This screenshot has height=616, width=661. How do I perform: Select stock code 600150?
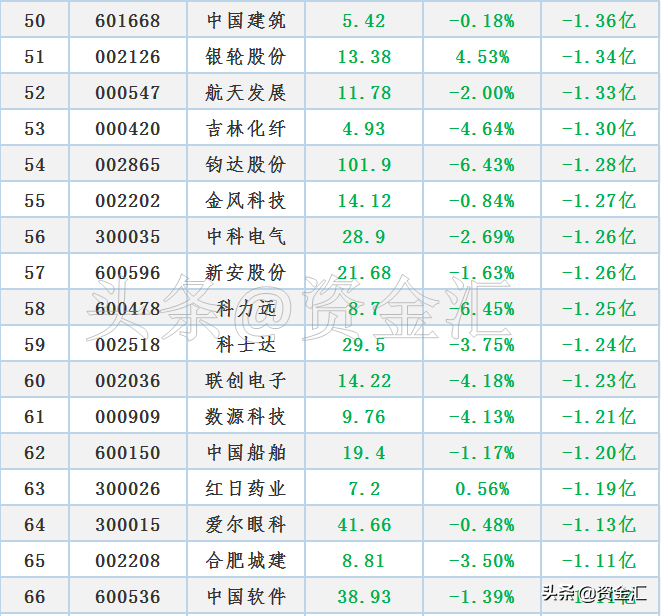tap(128, 453)
